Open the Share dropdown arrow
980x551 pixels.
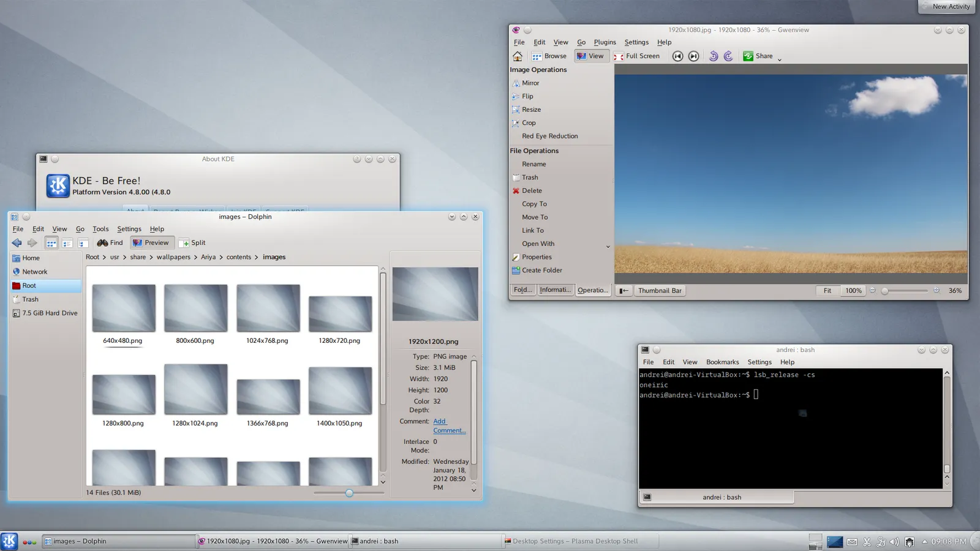(779, 59)
